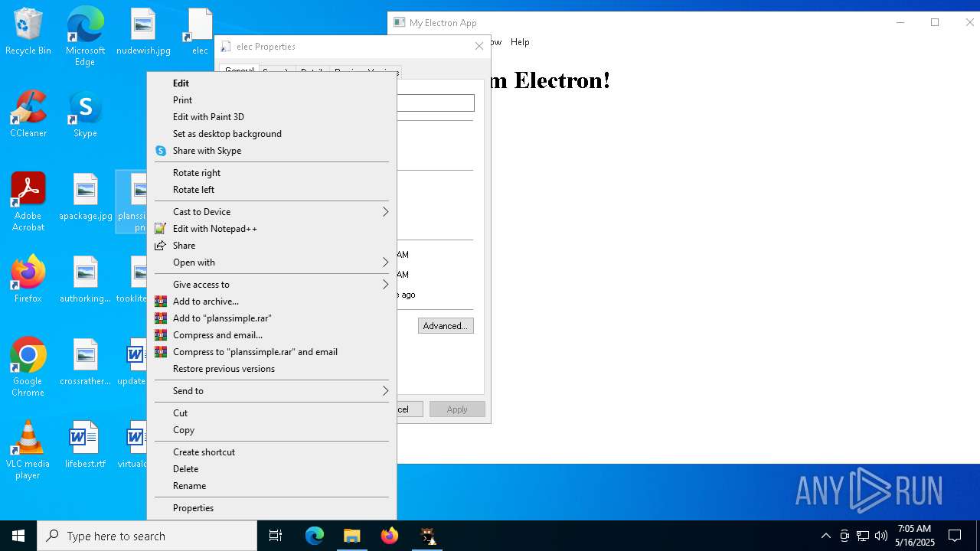Open VLC media player desktop shortcut

point(28,450)
